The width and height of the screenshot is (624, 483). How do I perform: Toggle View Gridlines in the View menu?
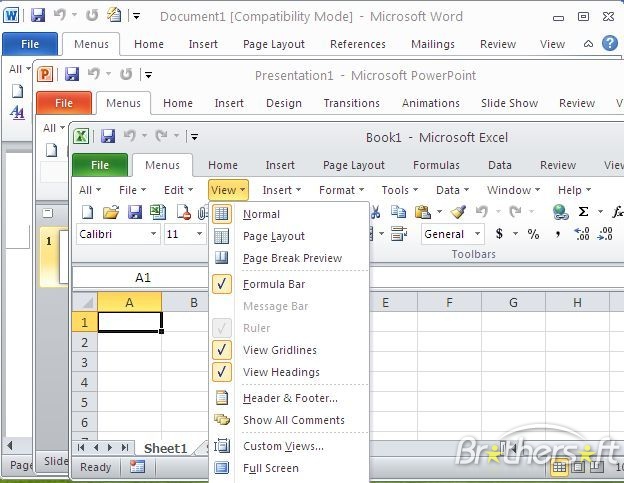click(280, 350)
